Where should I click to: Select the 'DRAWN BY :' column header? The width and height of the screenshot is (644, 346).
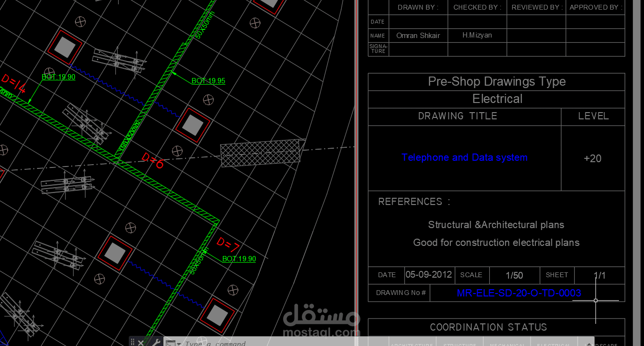click(x=418, y=7)
